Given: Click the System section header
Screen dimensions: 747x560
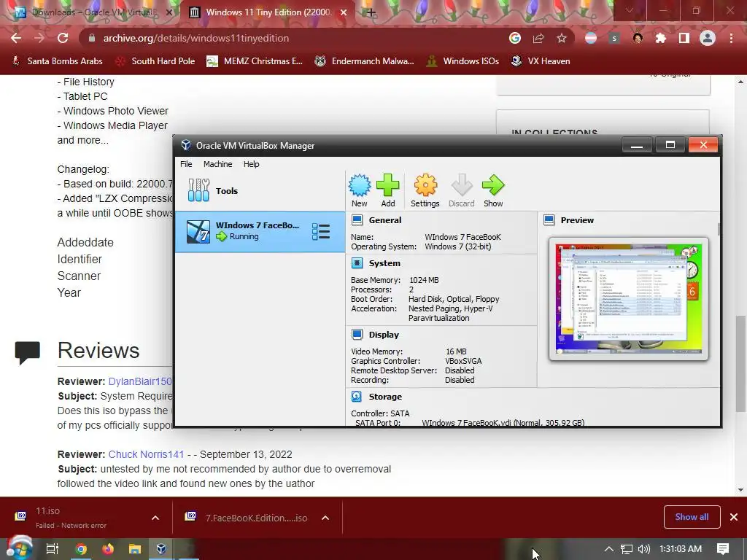Looking at the screenshot, I should click(384, 262).
